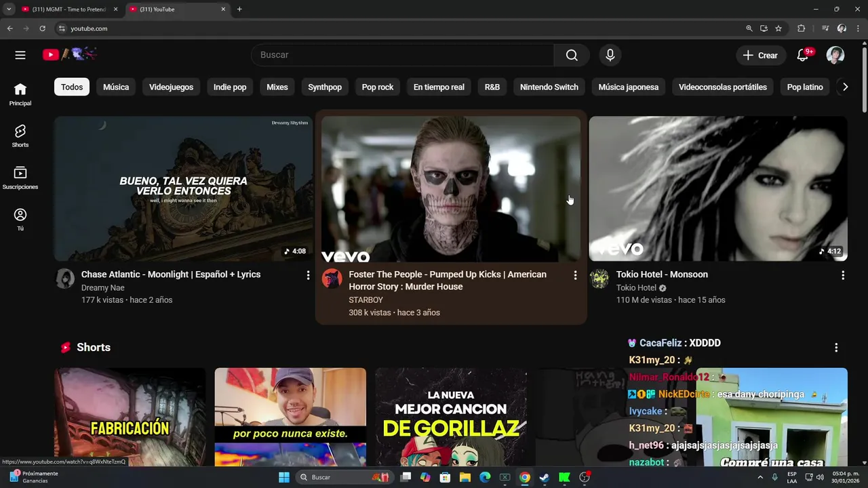The width and height of the screenshot is (868, 488).
Task: Open Chase Atlantic Moonlight title link
Action: tap(171, 274)
